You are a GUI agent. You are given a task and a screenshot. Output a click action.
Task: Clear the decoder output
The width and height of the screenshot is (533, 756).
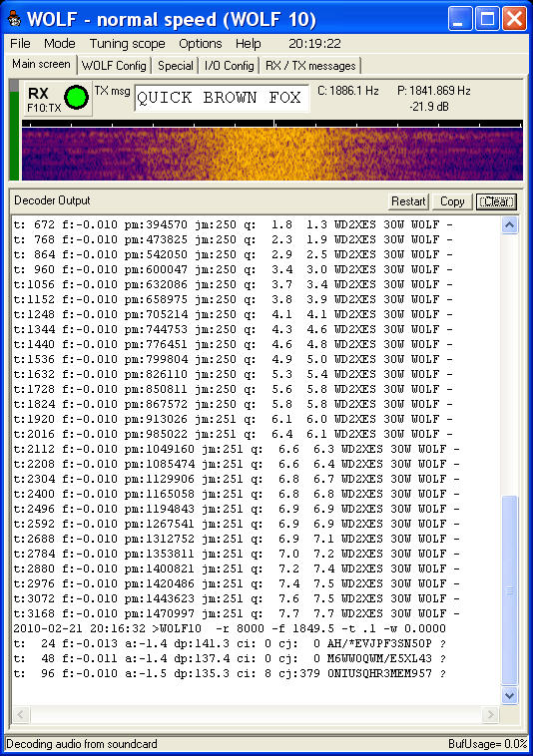coord(496,201)
